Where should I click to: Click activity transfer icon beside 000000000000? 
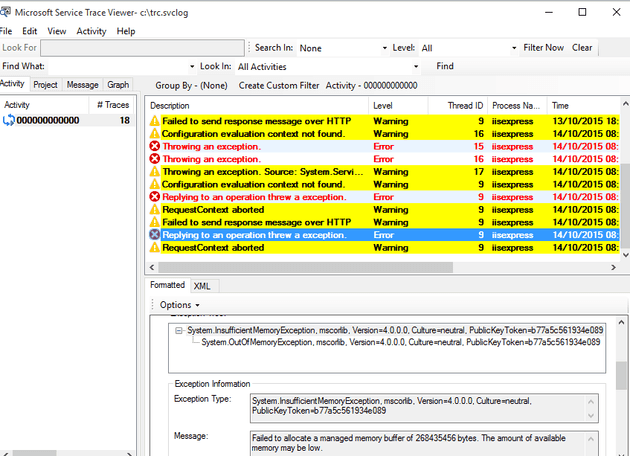pyautogui.click(x=8, y=120)
